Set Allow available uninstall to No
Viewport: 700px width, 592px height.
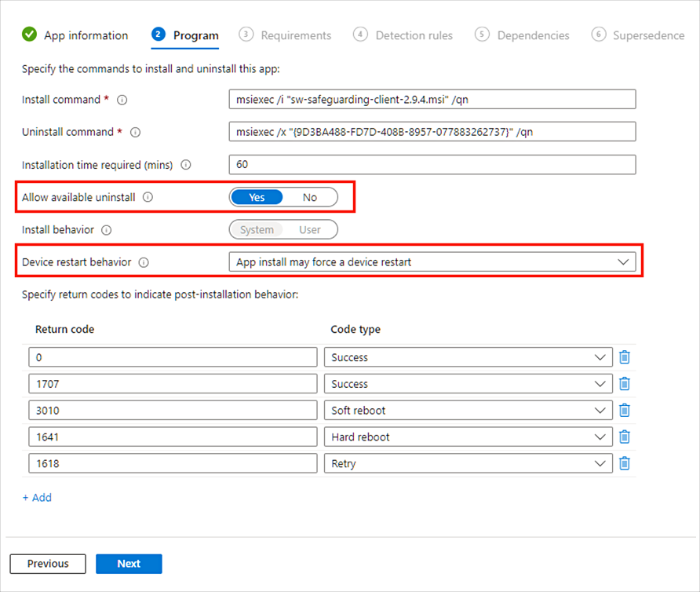pos(310,197)
